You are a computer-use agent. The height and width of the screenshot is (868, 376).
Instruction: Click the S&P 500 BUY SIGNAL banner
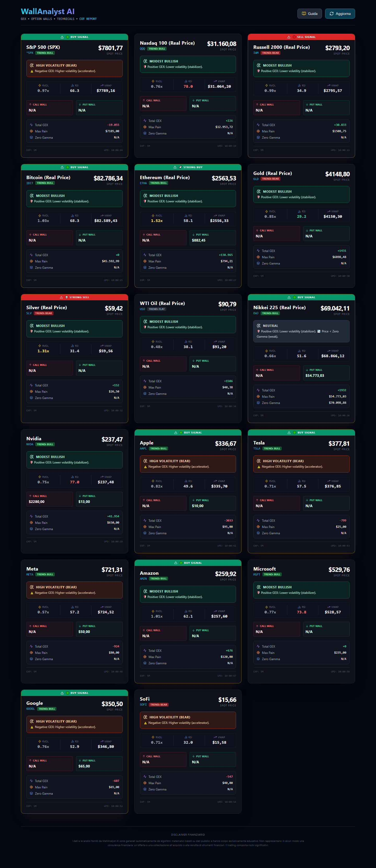pos(74,37)
